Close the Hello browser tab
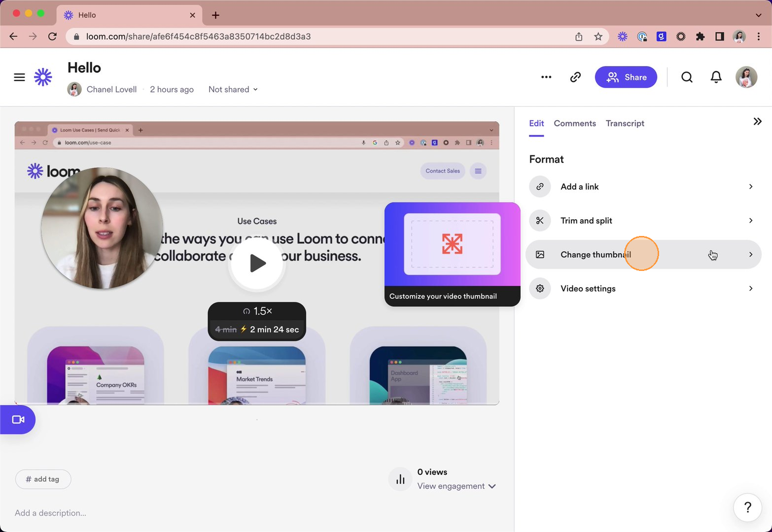The height and width of the screenshot is (532, 772). [x=192, y=15]
